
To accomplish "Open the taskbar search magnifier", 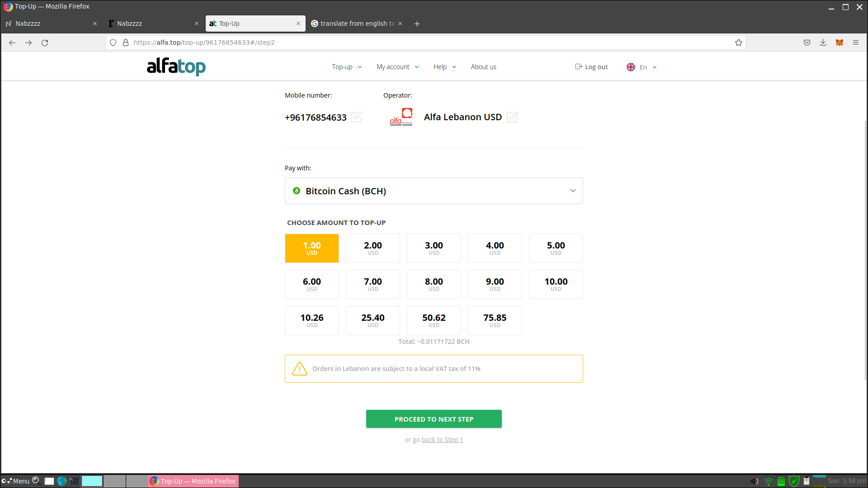I will (x=36, y=481).
